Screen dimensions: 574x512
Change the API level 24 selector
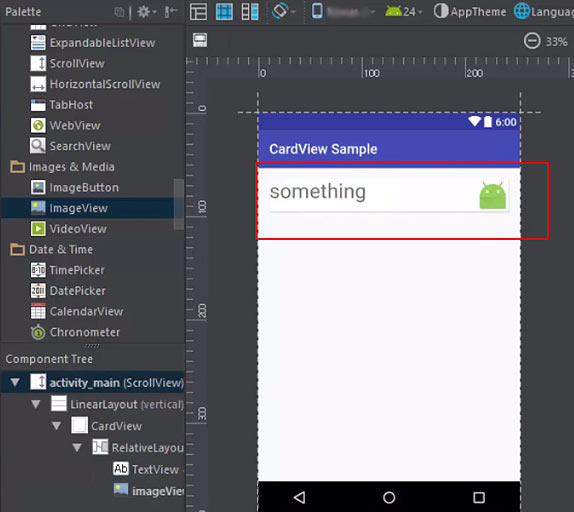[x=403, y=12]
